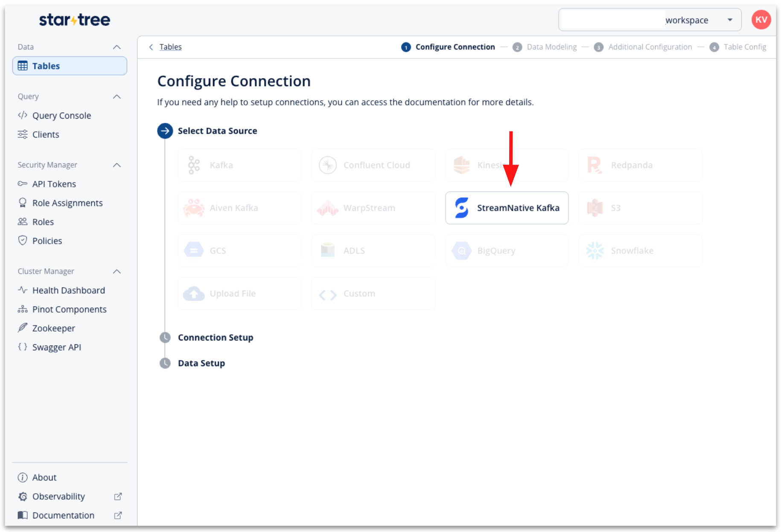781x532 pixels.
Task: Click external link icon beside Documentation
Action: [118, 515]
